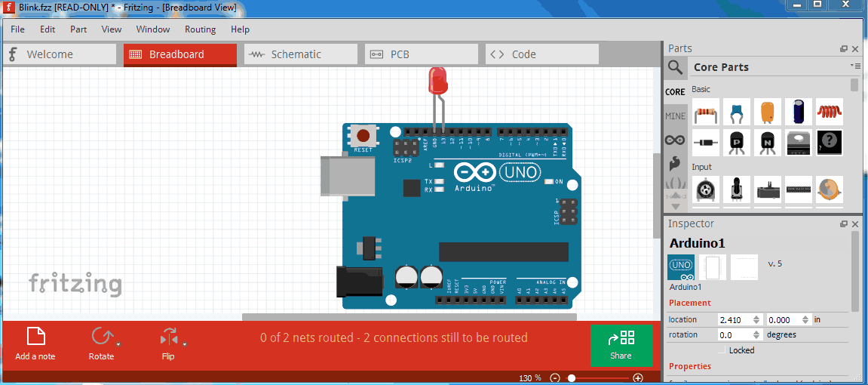Zoom out with the minus button
The image size is (868, 385).
555,377
